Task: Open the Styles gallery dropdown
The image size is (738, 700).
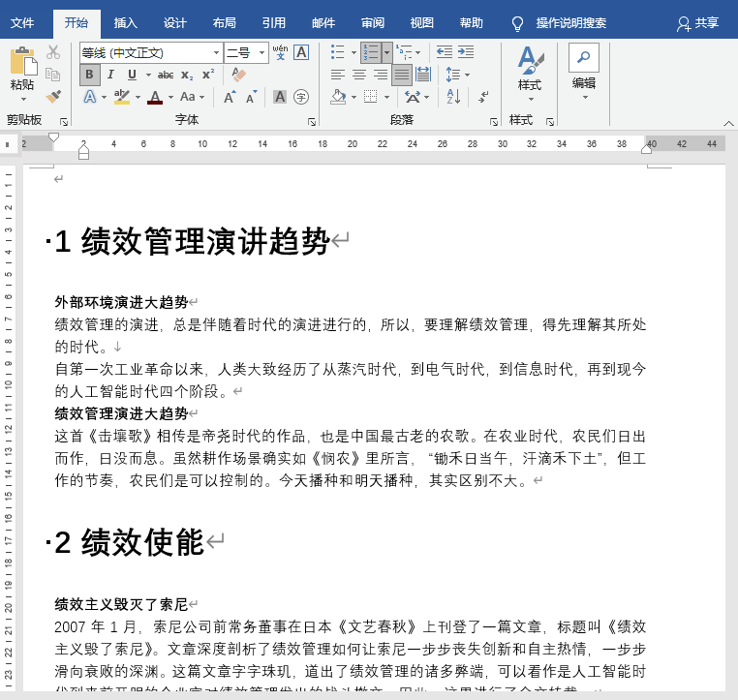Action: click(529, 70)
